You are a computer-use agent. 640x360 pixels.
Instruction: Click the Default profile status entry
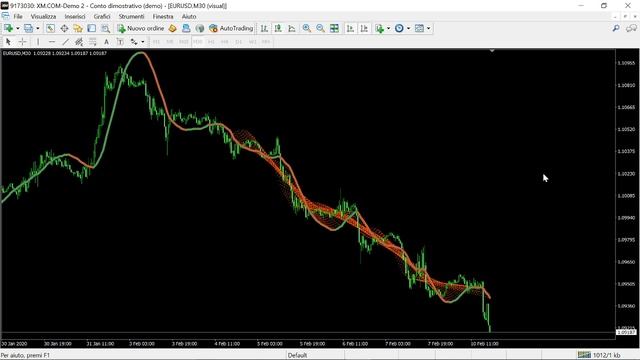point(298,355)
